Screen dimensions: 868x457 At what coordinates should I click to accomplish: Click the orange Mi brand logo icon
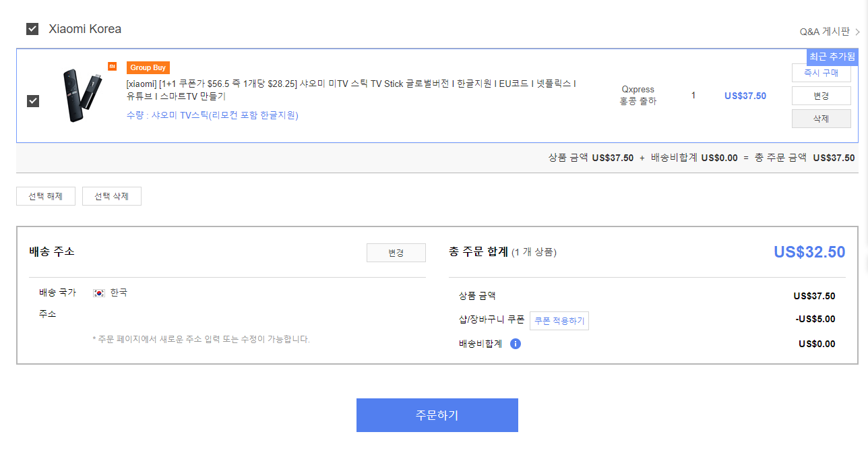coord(112,67)
